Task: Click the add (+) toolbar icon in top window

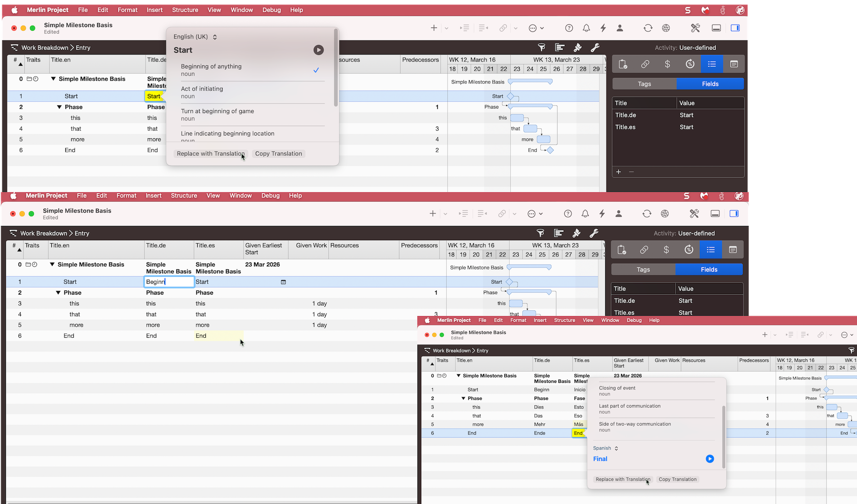Action: tap(434, 28)
